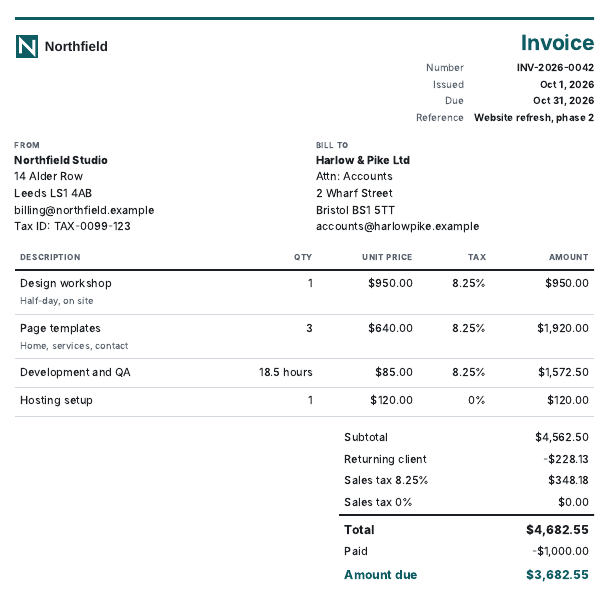This screenshot has width=610, height=600.
Task: Click the Harlow & Pike Ltd name
Action: pyautogui.click(x=363, y=160)
